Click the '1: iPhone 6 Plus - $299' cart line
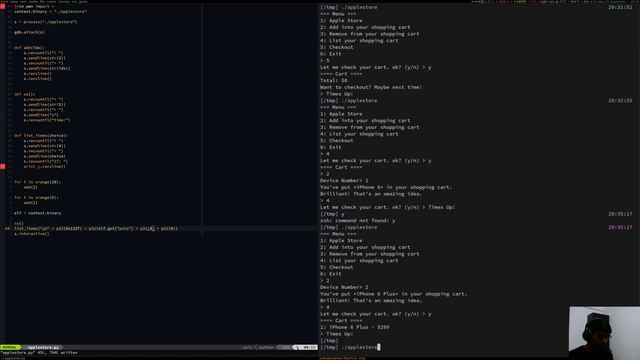The width and height of the screenshot is (640, 360). (x=355, y=327)
